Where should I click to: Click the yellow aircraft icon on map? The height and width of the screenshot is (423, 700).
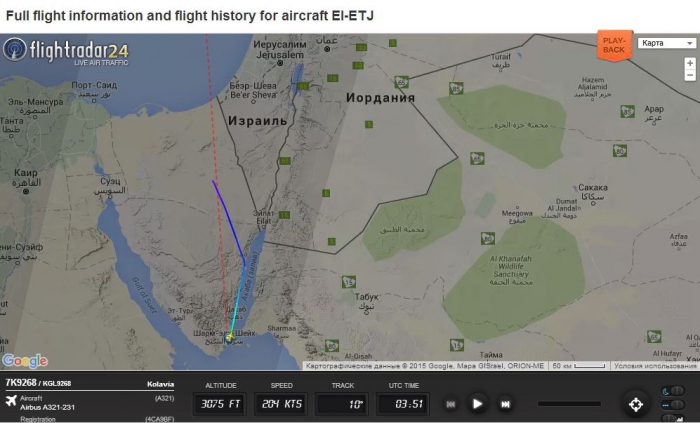230,340
